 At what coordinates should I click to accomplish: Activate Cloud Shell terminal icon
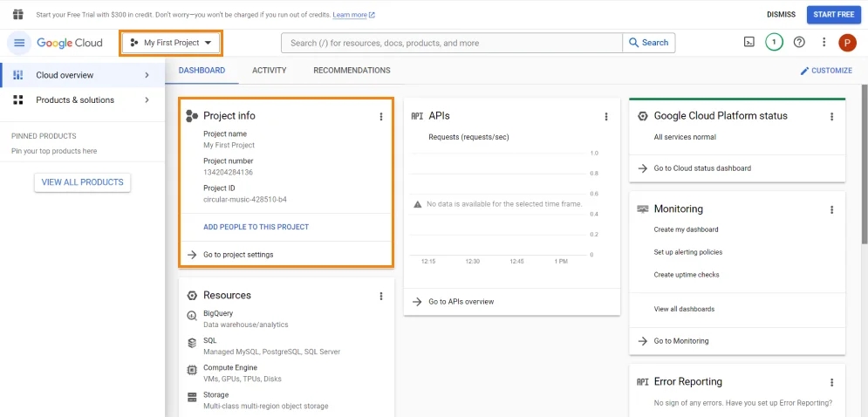(749, 42)
